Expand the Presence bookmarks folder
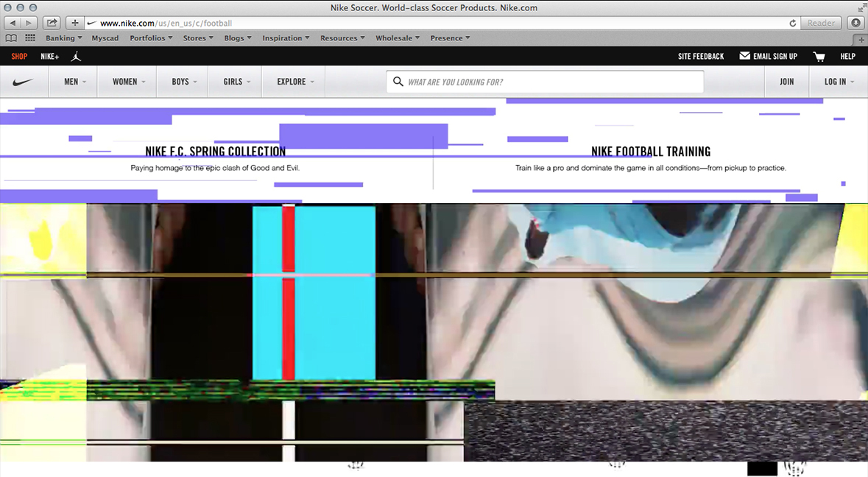Screen dimensions: 868x477 point(450,38)
